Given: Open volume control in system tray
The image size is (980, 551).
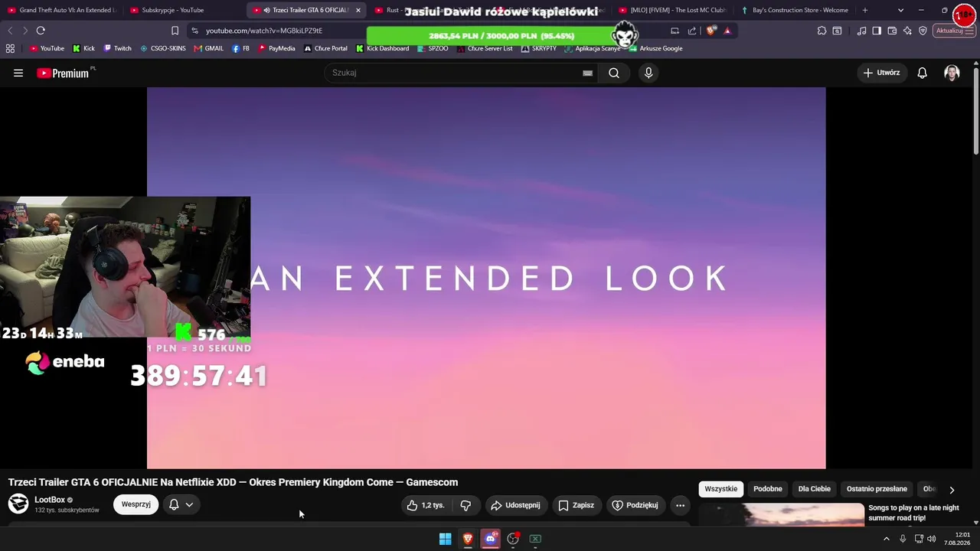Looking at the screenshot, I should point(932,539).
